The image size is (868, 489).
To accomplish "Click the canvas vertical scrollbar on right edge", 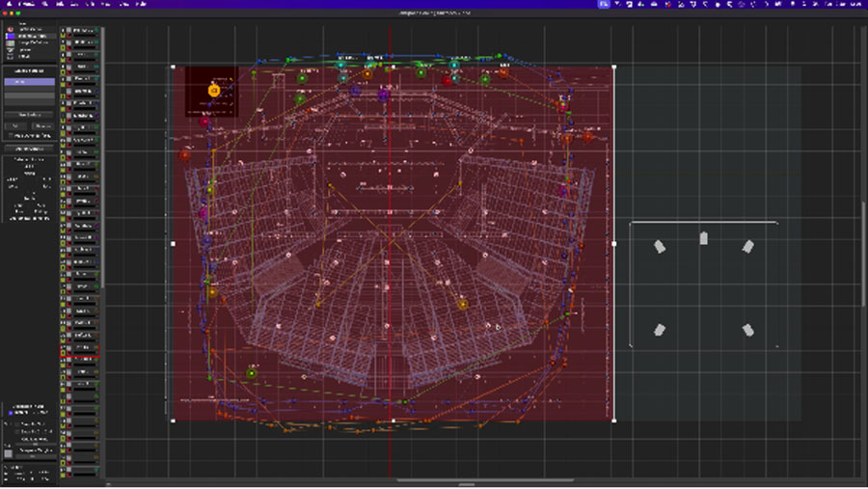I will 863,256.
